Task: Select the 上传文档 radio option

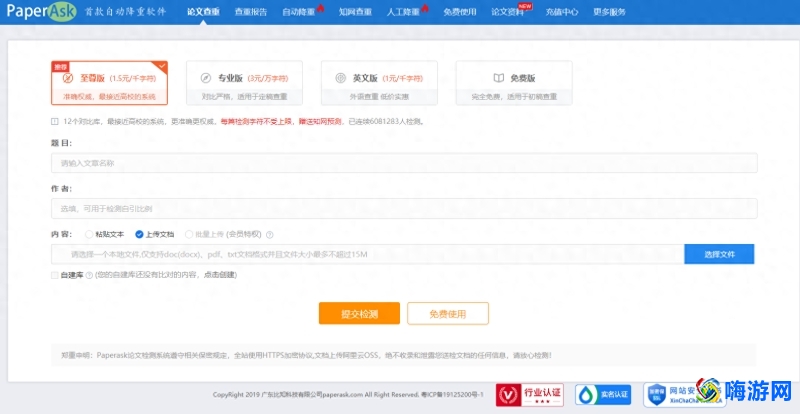Action: coord(139,234)
